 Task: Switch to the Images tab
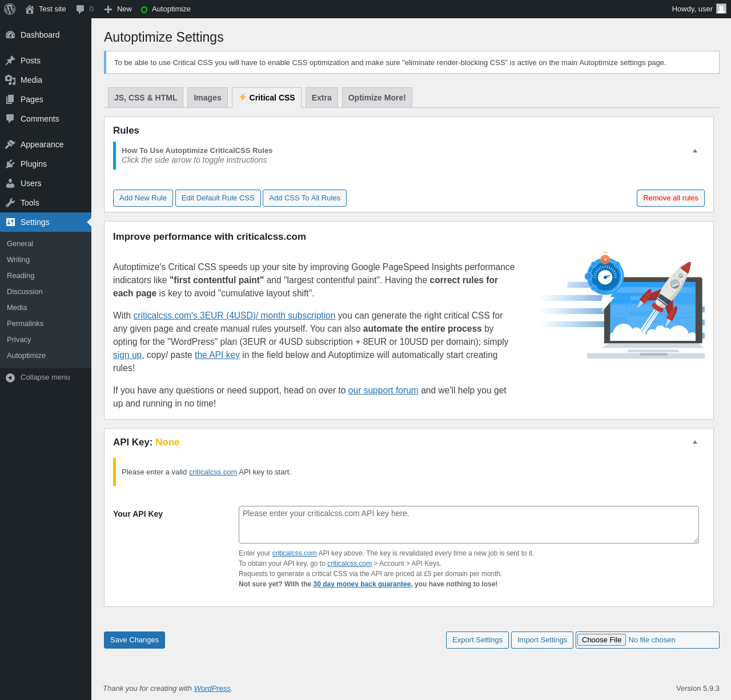pyautogui.click(x=207, y=98)
